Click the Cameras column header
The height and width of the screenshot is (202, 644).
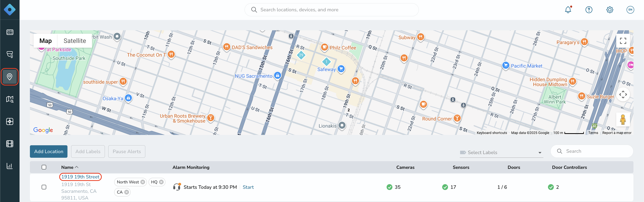[x=405, y=167]
